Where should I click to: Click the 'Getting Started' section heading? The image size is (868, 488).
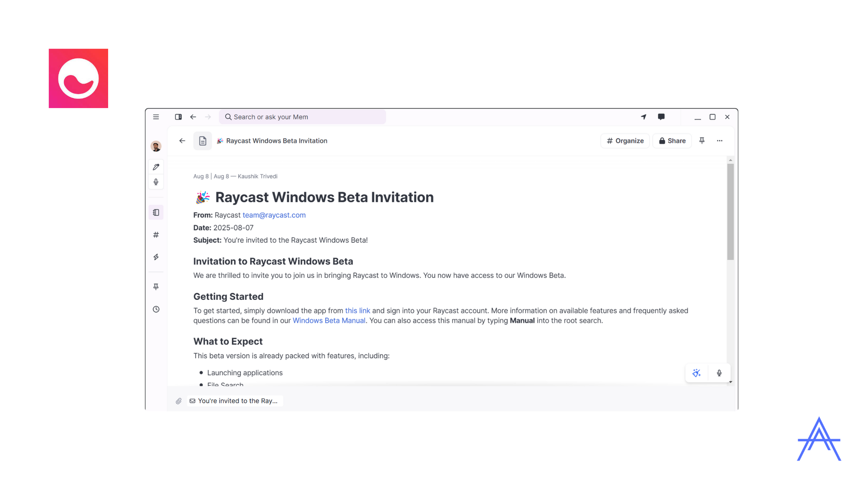[x=228, y=297]
